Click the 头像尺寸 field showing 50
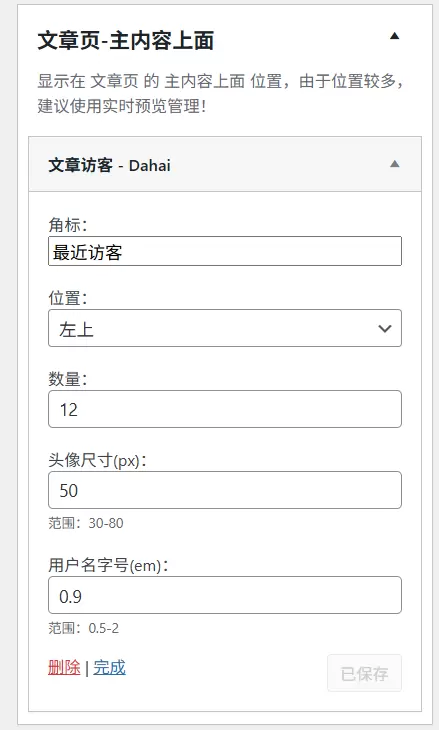This screenshot has width=439, height=730. point(225,490)
